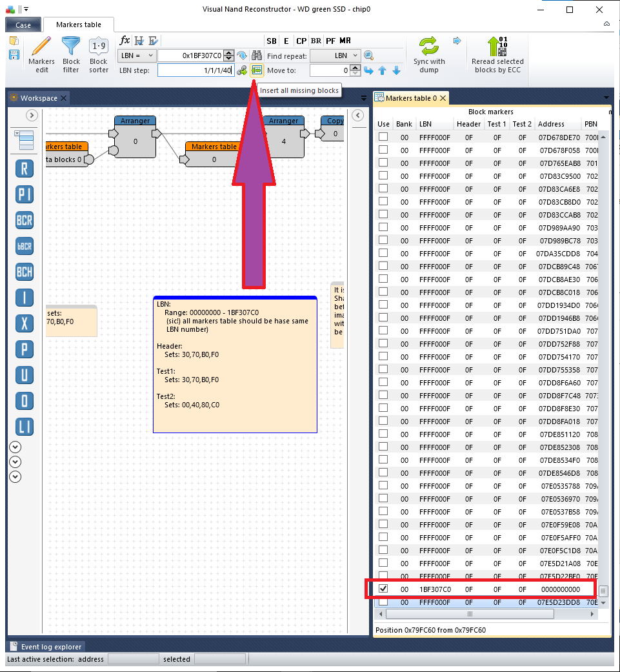Increment the LBN value spinner
Image resolution: width=620 pixels, height=672 pixels.
[x=229, y=53]
